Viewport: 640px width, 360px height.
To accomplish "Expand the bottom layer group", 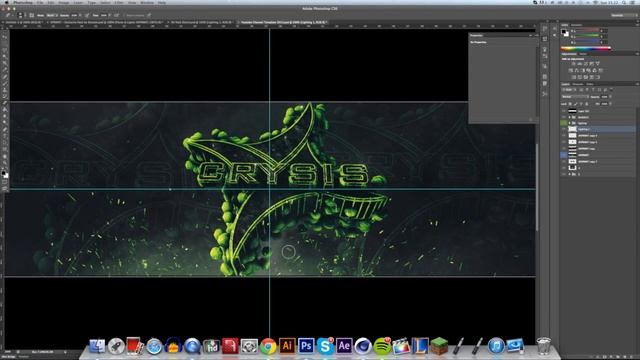I will tap(569, 174).
